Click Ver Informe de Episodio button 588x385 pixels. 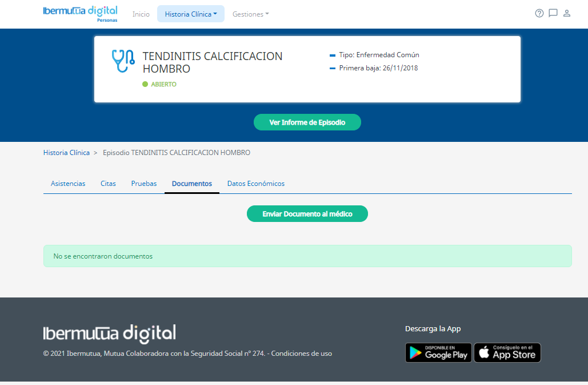(x=307, y=122)
